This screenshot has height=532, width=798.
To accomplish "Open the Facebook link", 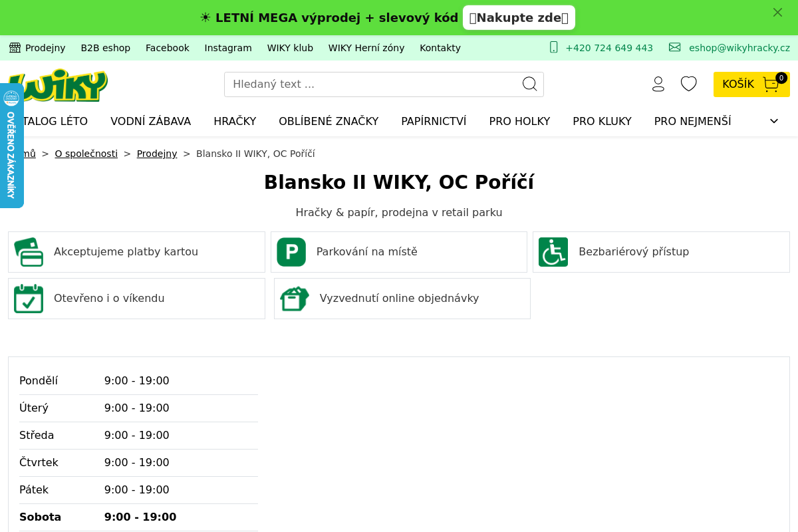I will (168, 48).
